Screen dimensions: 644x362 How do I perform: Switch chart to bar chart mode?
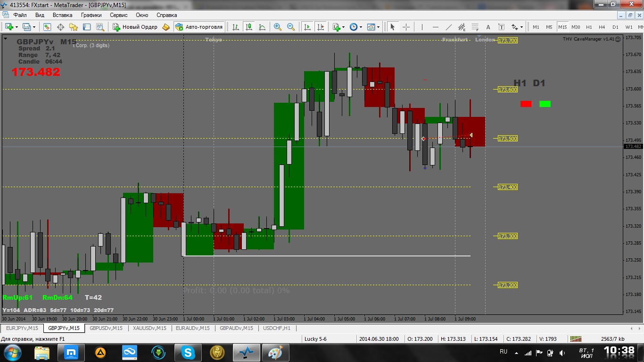pos(235,27)
